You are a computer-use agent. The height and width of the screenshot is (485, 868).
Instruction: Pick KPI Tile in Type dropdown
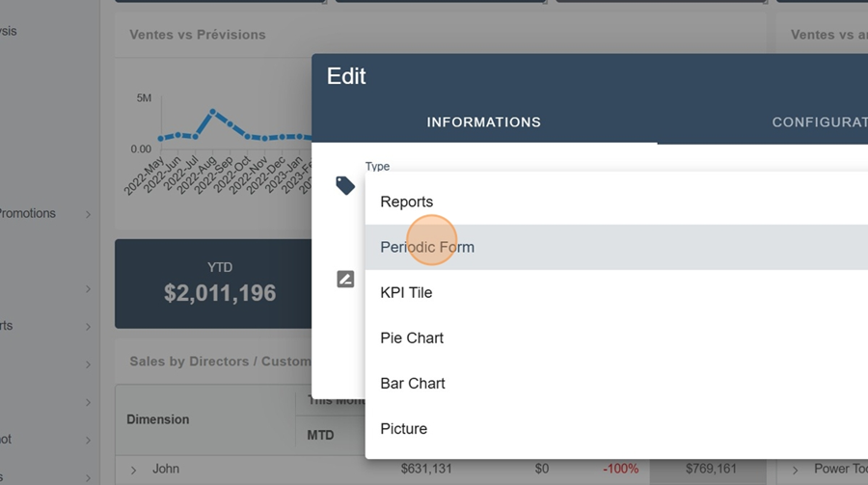pyautogui.click(x=406, y=292)
